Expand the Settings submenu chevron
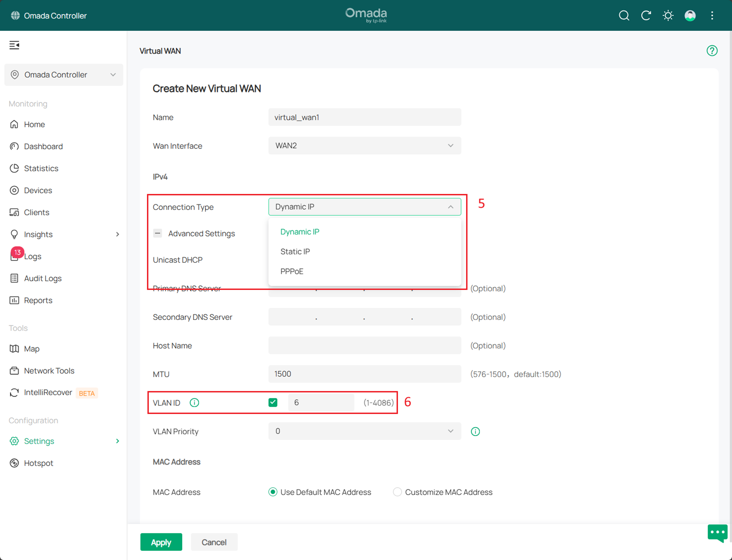This screenshot has height=560, width=732. (117, 441)
